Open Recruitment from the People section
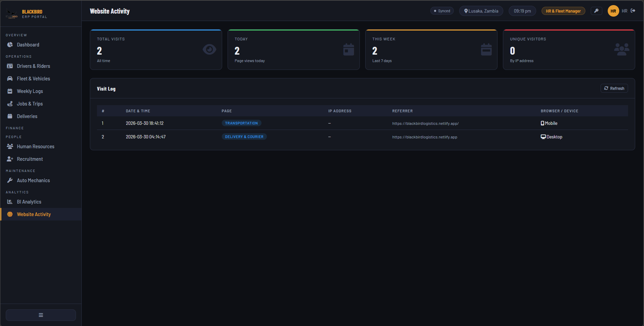Screen dimensions: 644x326 pos(30,159)
